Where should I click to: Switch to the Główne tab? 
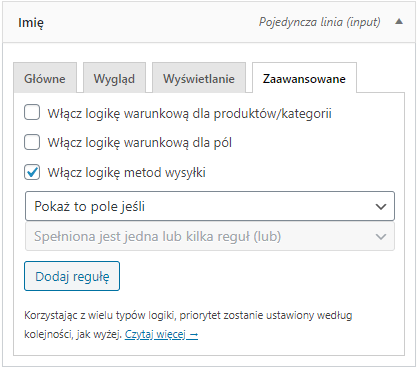(x=45, y=78)
